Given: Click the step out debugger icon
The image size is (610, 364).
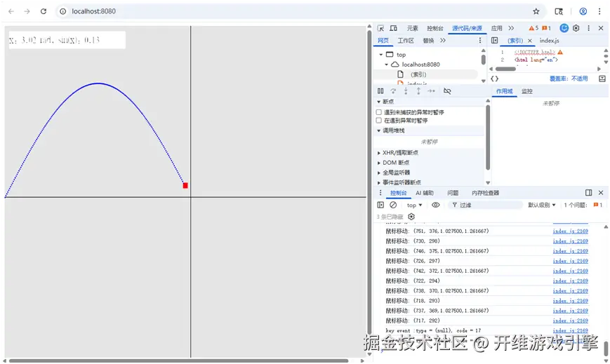Looking at the screenshot, I should click(418, 91).
